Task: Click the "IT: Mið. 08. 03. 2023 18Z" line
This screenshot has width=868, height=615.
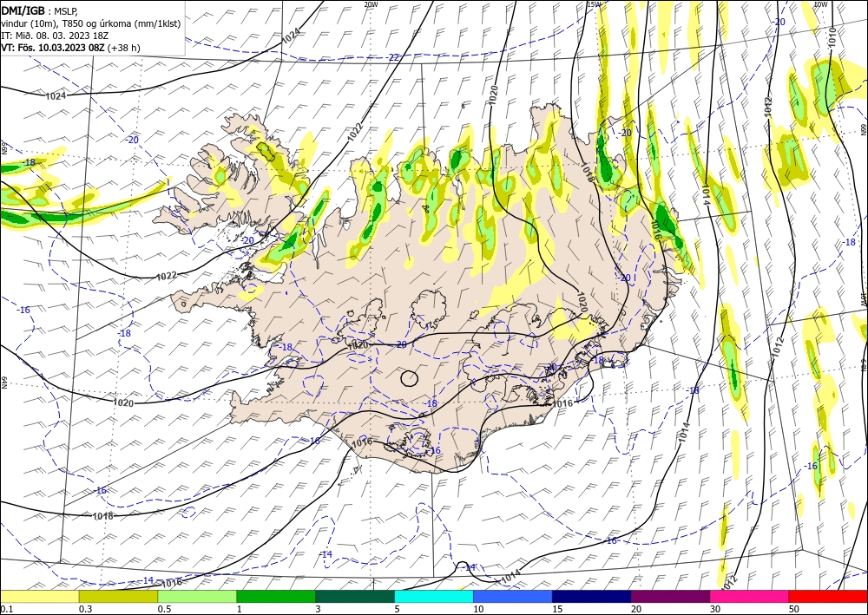Action: tap(54, 36)
